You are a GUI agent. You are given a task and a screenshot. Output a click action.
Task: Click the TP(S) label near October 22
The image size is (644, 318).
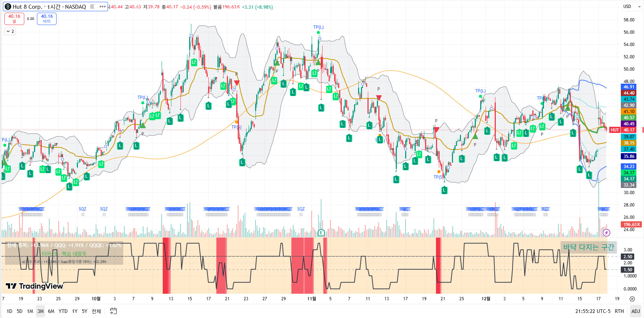[x=236, y=127]
